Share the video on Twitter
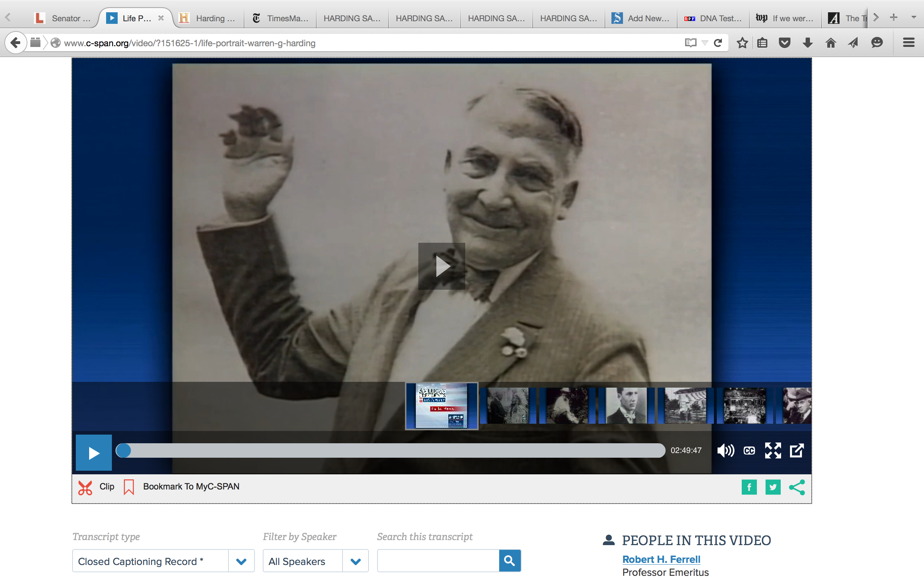The image size is (924, 578). click(x=773, y=487)
